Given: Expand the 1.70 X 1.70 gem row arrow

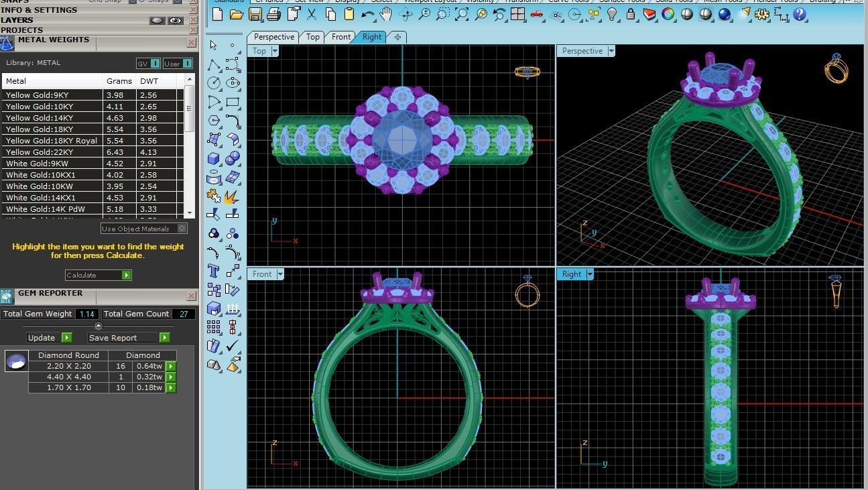Looking at the screenshot, I should coord(171,387).
